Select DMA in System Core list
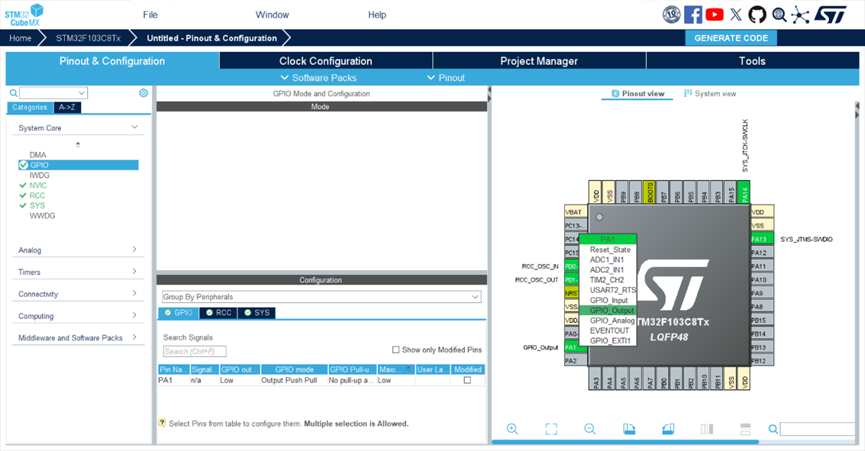Screen dimensions: 865x451 coord(38,155)
